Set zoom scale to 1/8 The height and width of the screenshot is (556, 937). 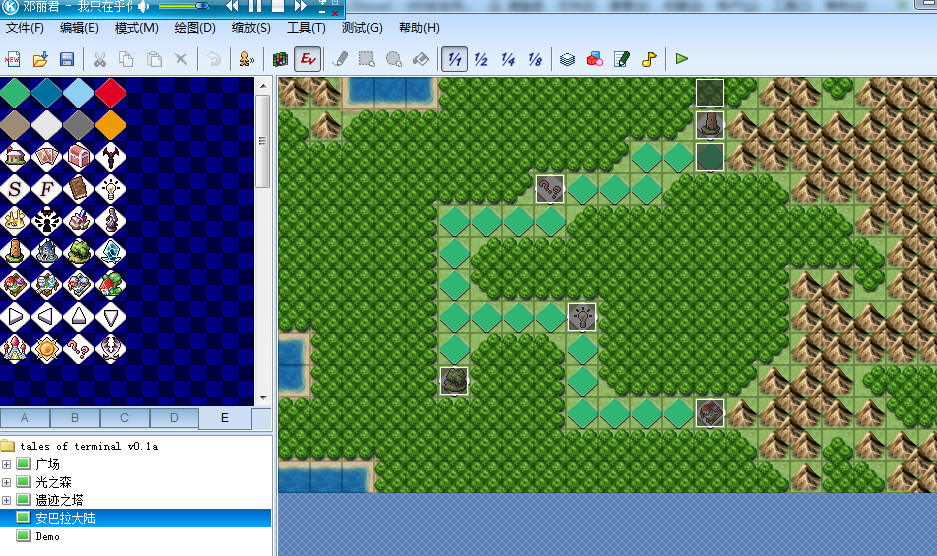point(535,59)
